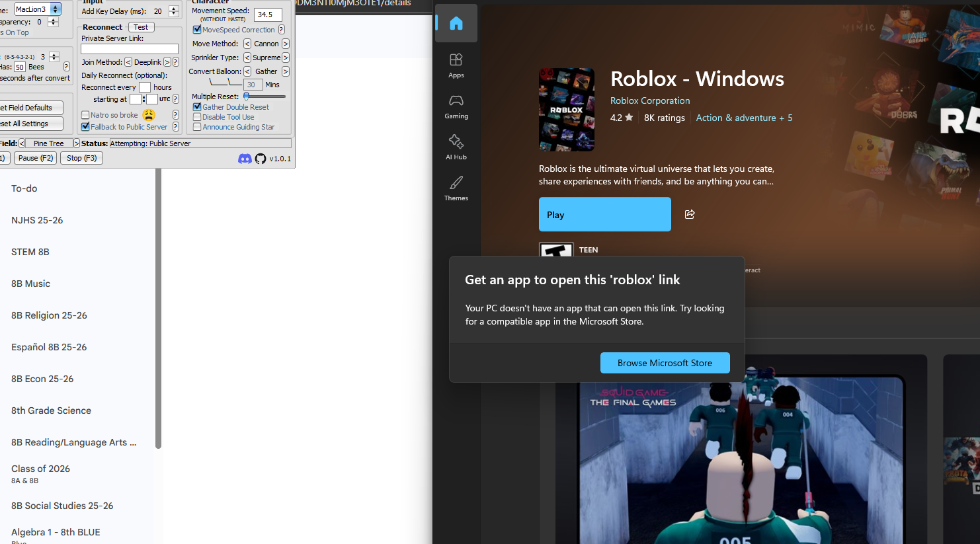Open the To-do item in the class list

24,188
